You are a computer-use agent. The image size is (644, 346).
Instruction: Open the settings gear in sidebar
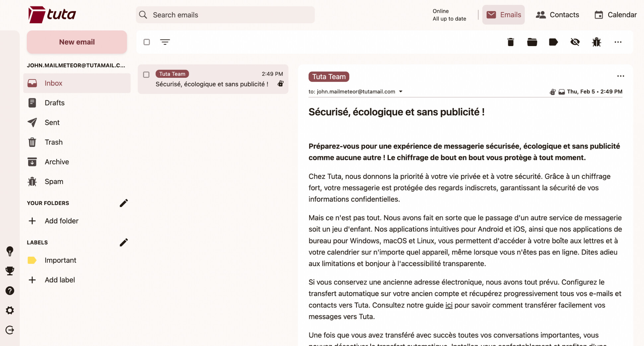click(x=10, y=310)
